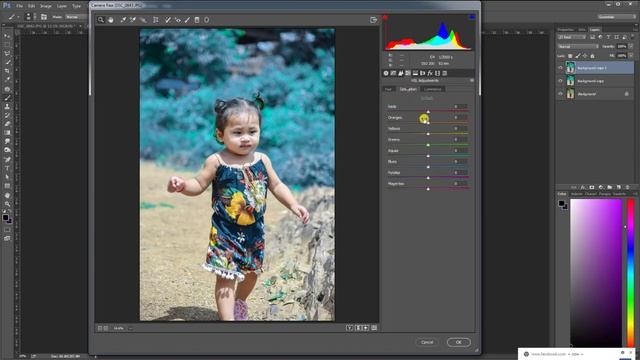Open the Camera Calibration panel icon
The image size is (640, 360).
(x=437, y=73)
